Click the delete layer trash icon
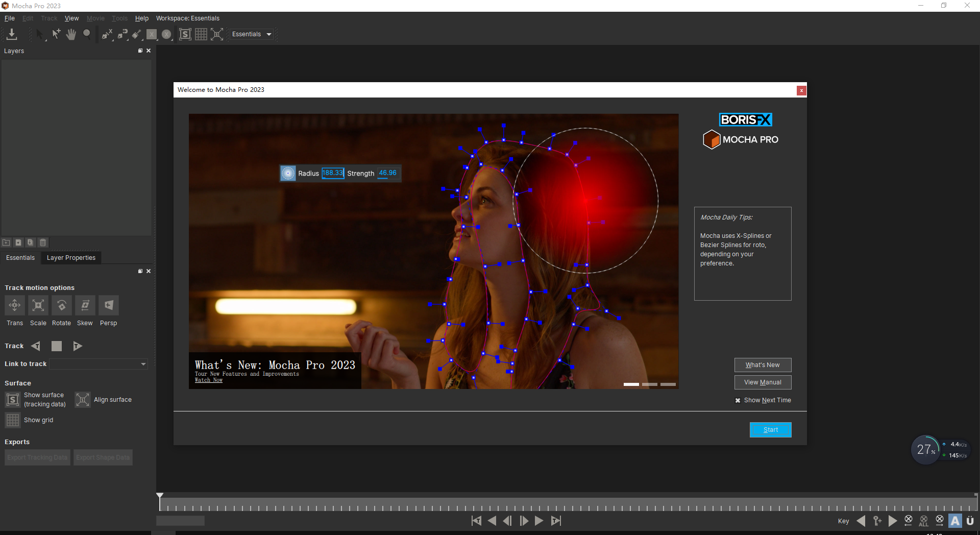This screenshot has height=535, width=980. [x=42, y=242]
